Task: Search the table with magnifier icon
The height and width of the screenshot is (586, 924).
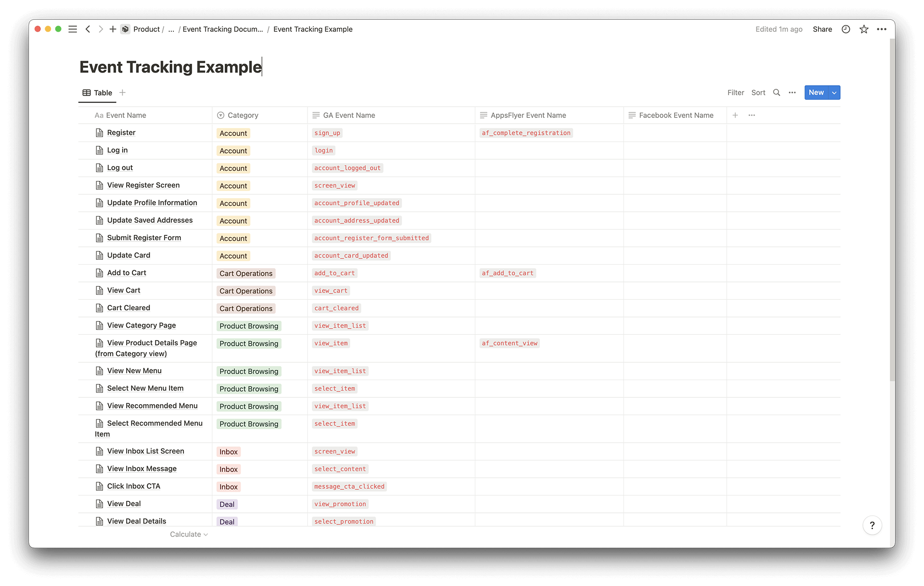Action: click(x=776, y=92)
